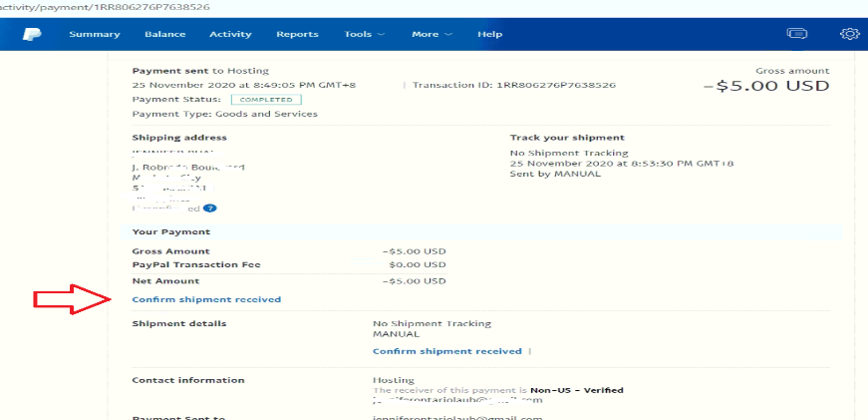This screenshot has width=868, height=420.
Task: Click Confirm shipment received in Shipment details
Action: (x=447, y=351)
